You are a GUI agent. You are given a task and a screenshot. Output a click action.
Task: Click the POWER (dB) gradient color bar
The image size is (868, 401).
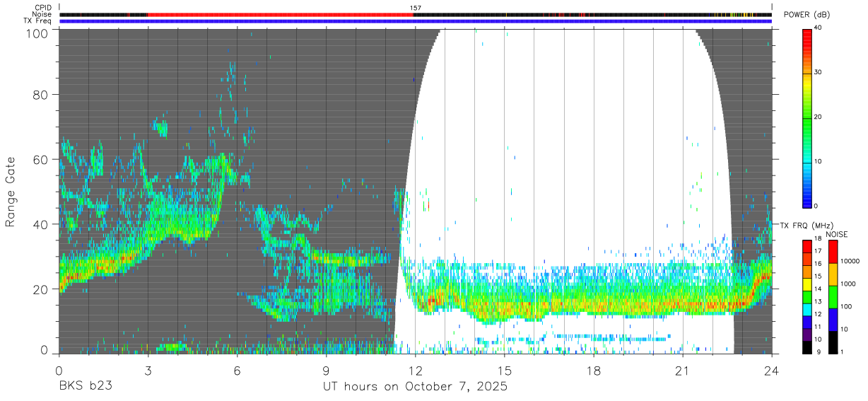pyautogui.click(x=807, y=117)
